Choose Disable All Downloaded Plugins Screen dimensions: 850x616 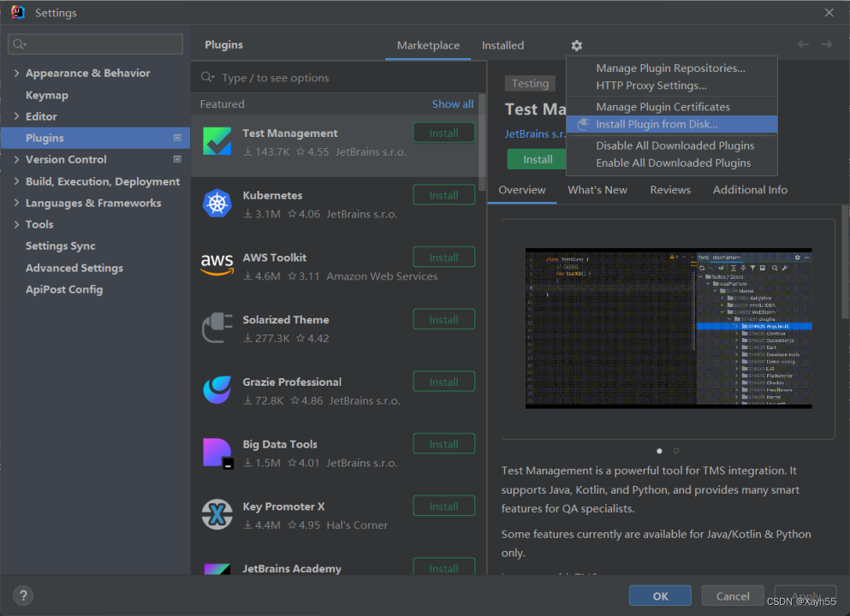(672, 145)
